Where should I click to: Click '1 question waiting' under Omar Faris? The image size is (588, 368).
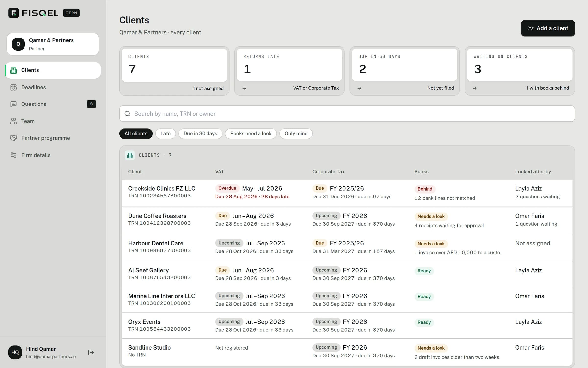pyautogui.click(x=536, y=224)
